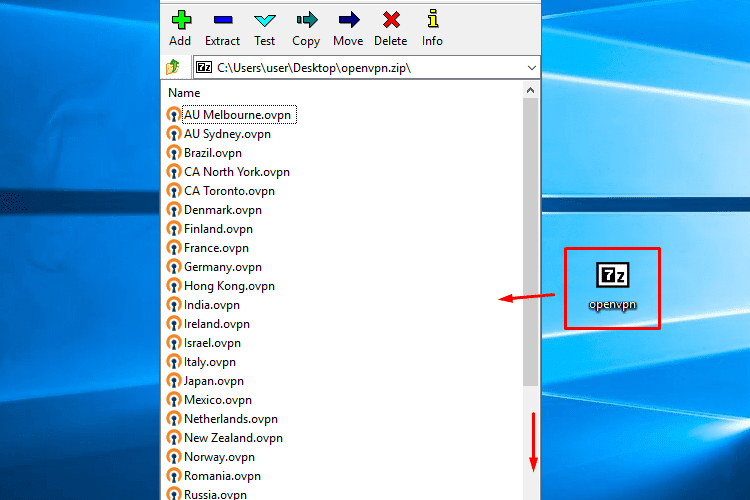Screen dimensions: 750x500
Task: Click the file list vertical scrollbar thumb
Action: [x=530, y=242]
